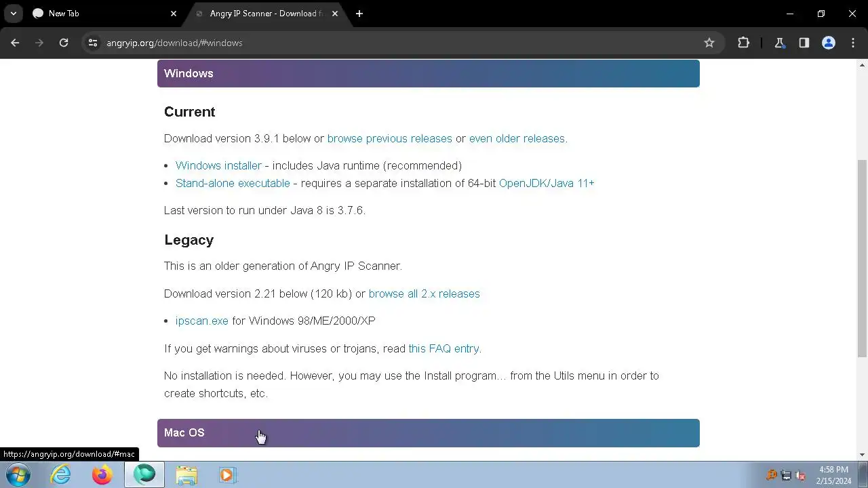Viewport: 868px width, 488px height.
Task: Click the Mac OS section header
Action: click(x=429, y=433)
